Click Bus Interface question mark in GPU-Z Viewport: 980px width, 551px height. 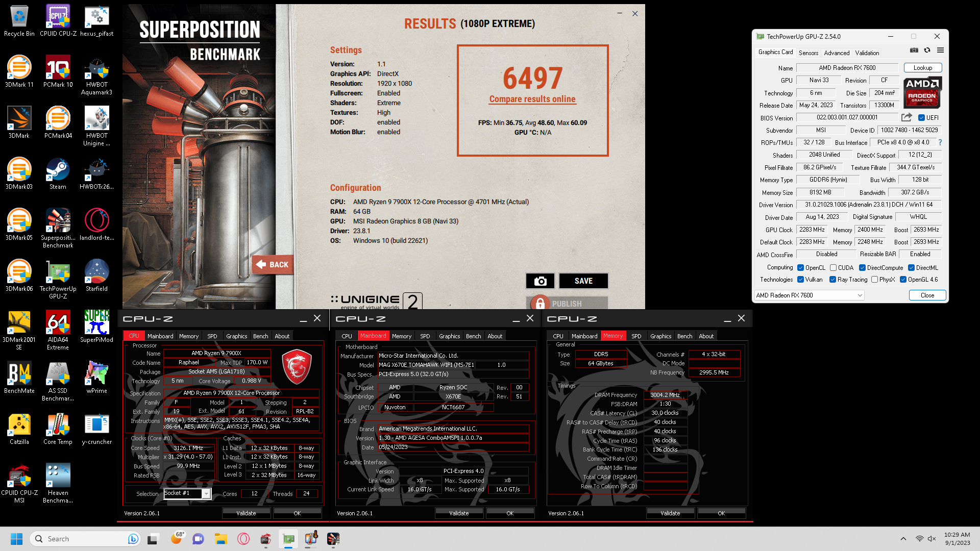tap(940, 142)
